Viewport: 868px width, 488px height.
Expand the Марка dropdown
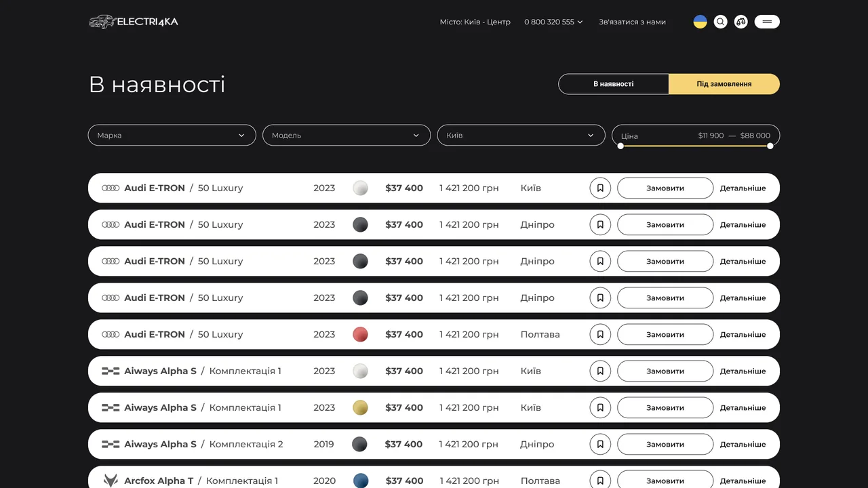(172, 135)
